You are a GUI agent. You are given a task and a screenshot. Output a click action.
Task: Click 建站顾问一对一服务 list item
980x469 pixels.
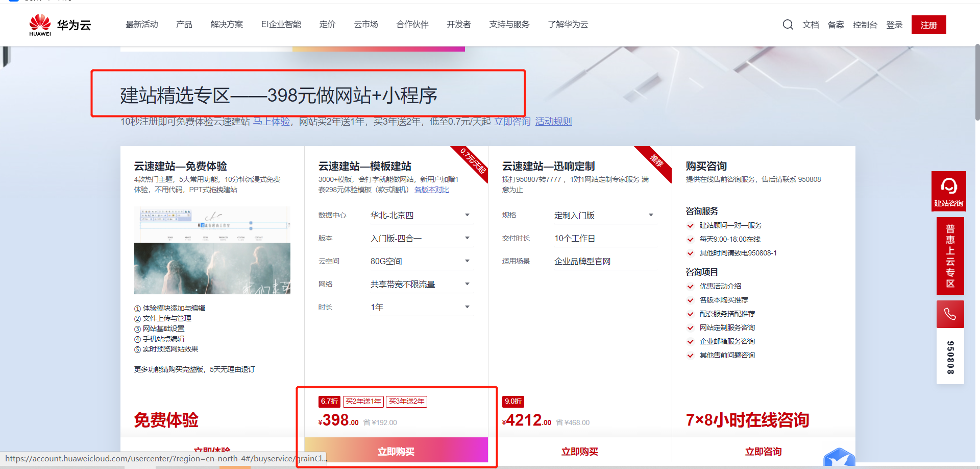pos(730,225)
